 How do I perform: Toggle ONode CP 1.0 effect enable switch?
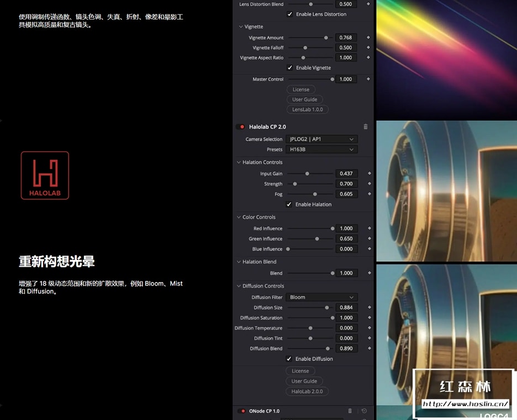coord(242,411)
